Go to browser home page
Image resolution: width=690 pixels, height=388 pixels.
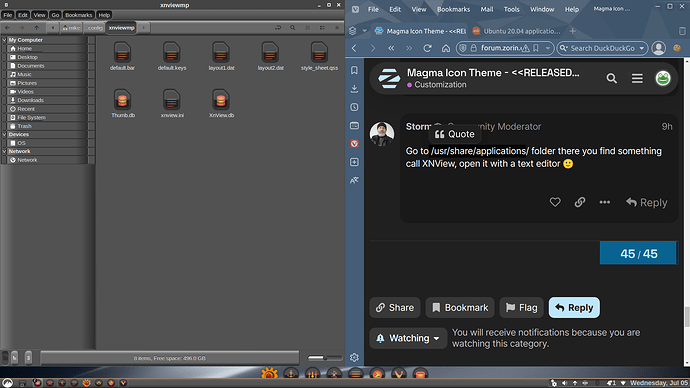[446, 48]
